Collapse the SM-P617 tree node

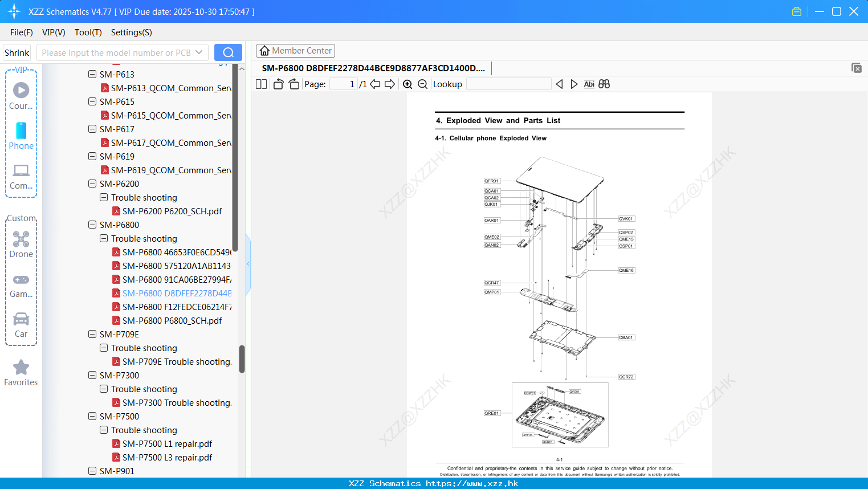pyautogui.click(x=92, y=129)
